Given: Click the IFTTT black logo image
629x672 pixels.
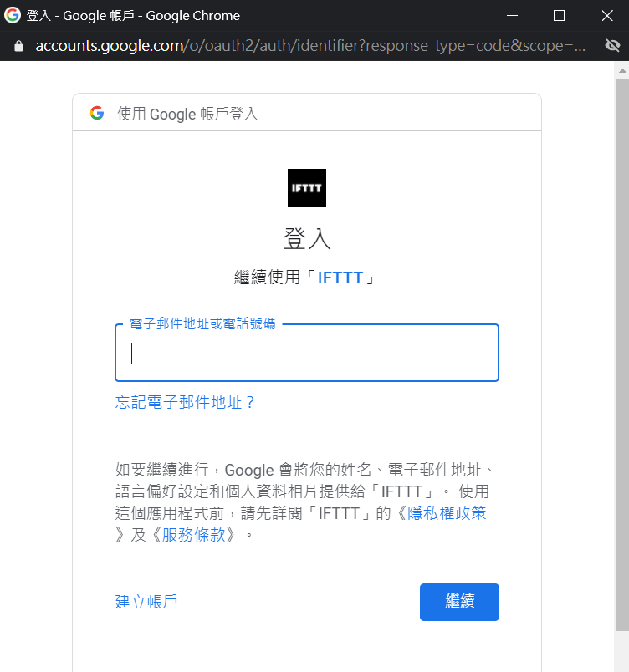Looking at the screenshot, I should (307, 188).
